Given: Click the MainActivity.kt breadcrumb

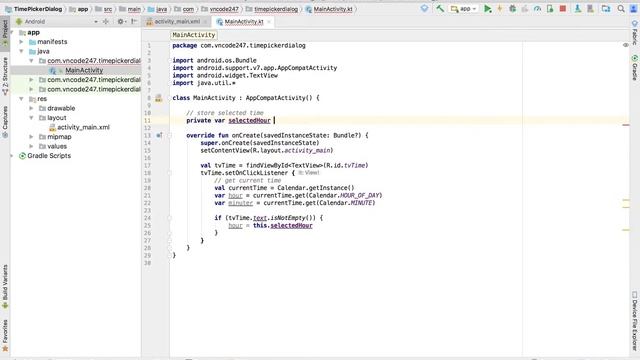Looking at the screenshot, I should pos(329,9).
